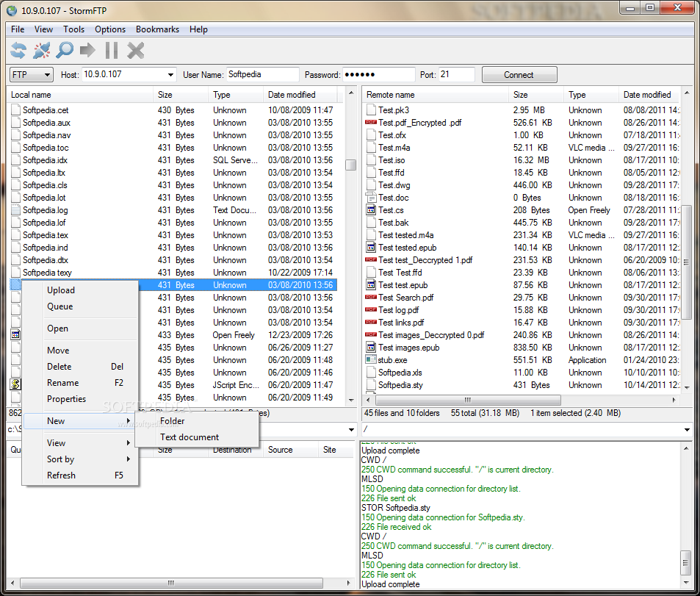Click the Softpedia.log text file icon
The width and height of the screenshot is (700, 596).
(15, 209)
